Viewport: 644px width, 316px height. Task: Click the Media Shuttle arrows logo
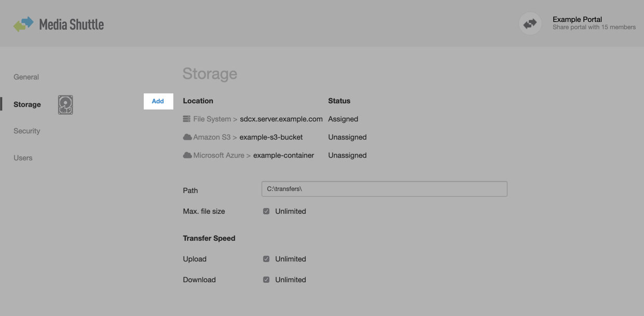pyautogui.click(x=23, y=24)
